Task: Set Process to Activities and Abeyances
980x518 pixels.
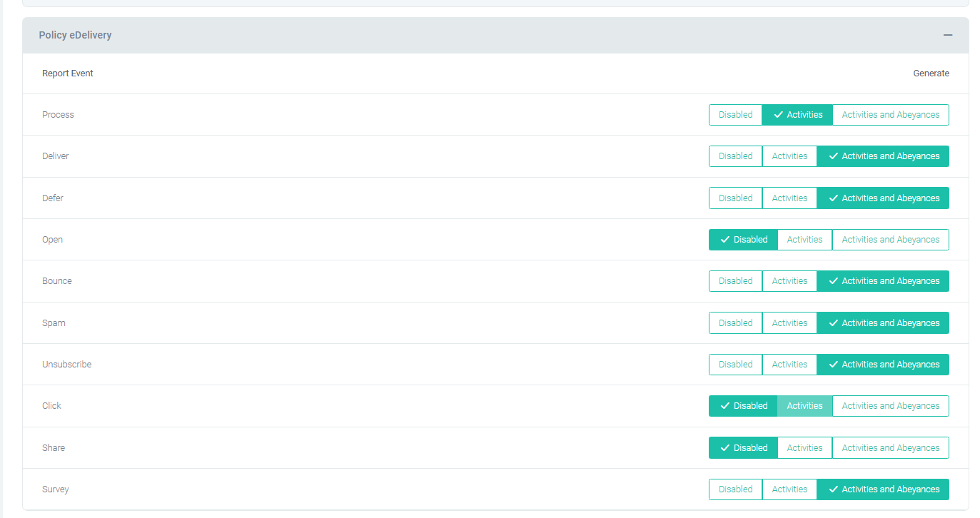Action: pos(890,114)
